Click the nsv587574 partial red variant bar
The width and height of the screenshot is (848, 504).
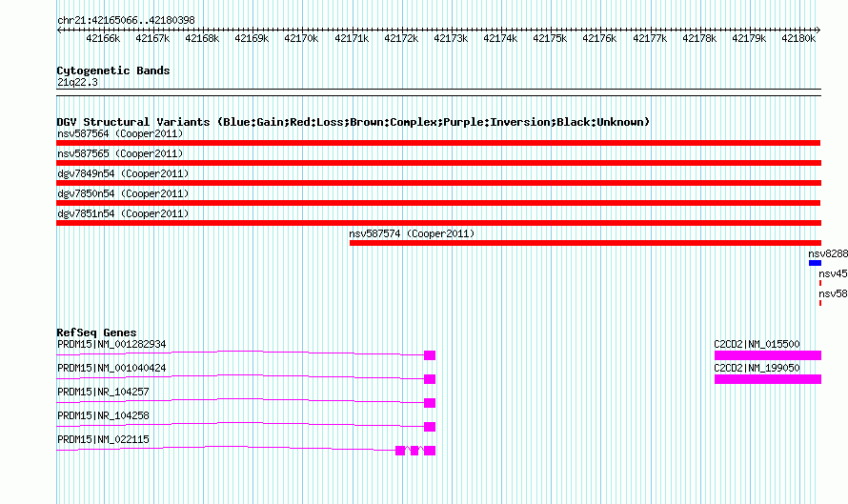(585, 243)
